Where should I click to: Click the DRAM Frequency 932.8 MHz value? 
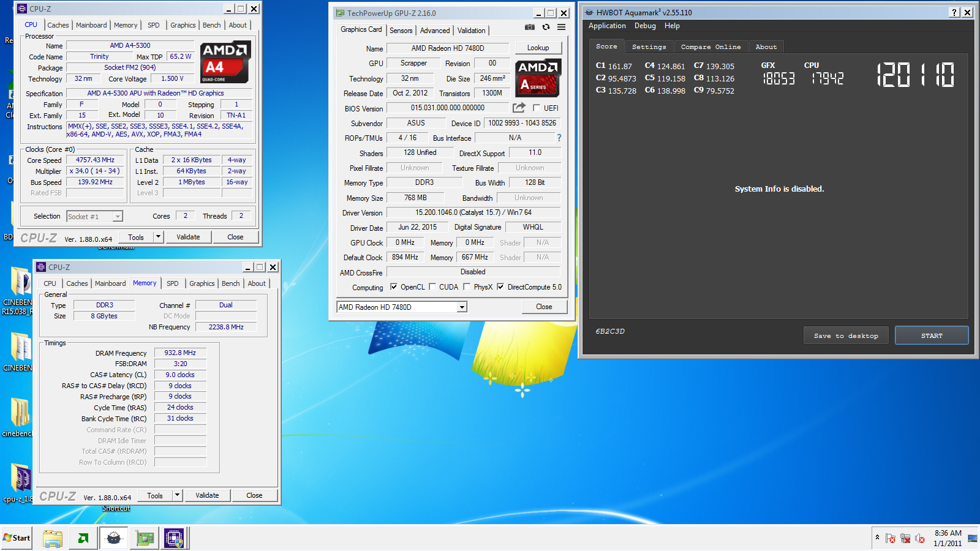(180, 353)
